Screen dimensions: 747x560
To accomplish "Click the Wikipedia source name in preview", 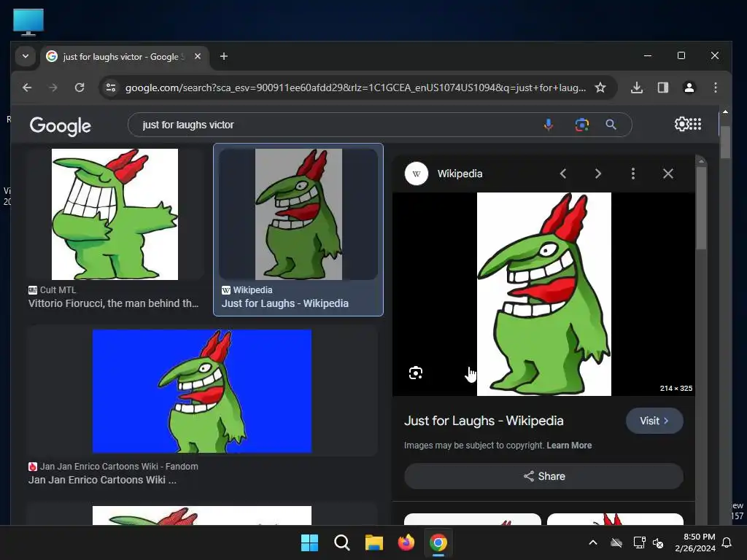I will click(460, 174).
